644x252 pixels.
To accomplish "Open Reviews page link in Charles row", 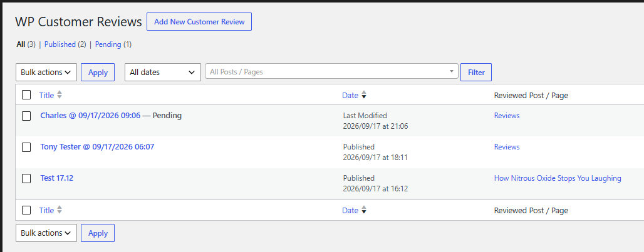I will click(x=507, y=116).
